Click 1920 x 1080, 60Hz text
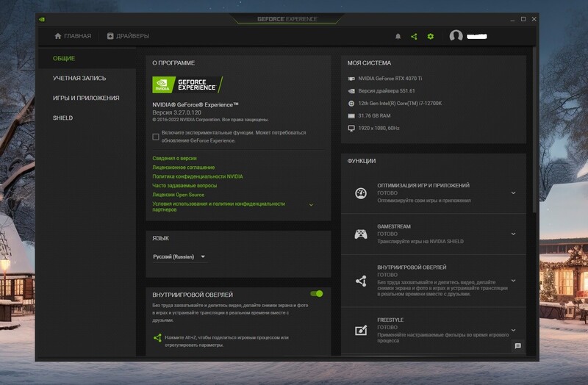This screenshot has width=588, height=385. pyautogui.click(x=379, y=128)
